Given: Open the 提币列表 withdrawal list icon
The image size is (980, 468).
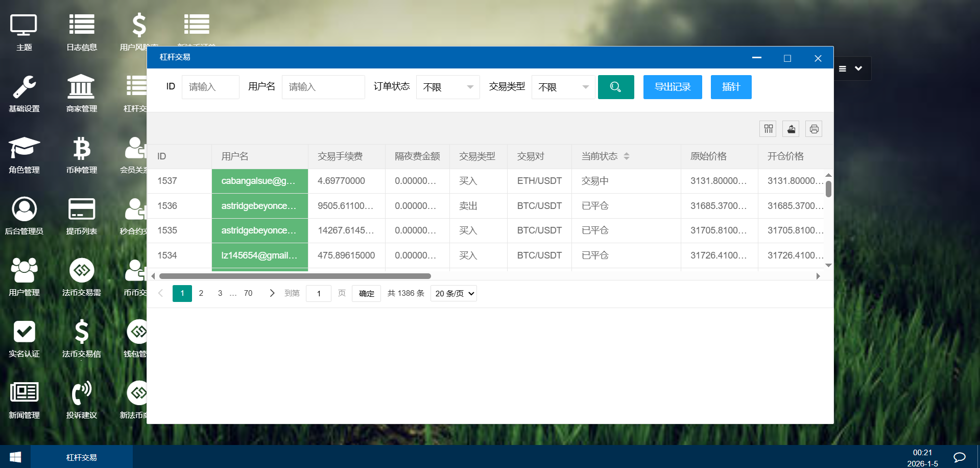Looking at the screenshot, I should click(82, 216).
